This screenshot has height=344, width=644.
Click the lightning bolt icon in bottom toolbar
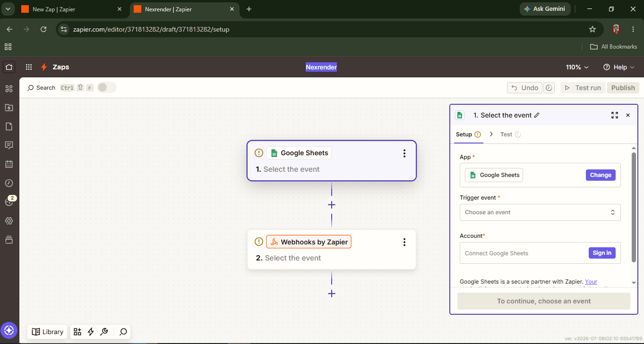coord(91,332)
